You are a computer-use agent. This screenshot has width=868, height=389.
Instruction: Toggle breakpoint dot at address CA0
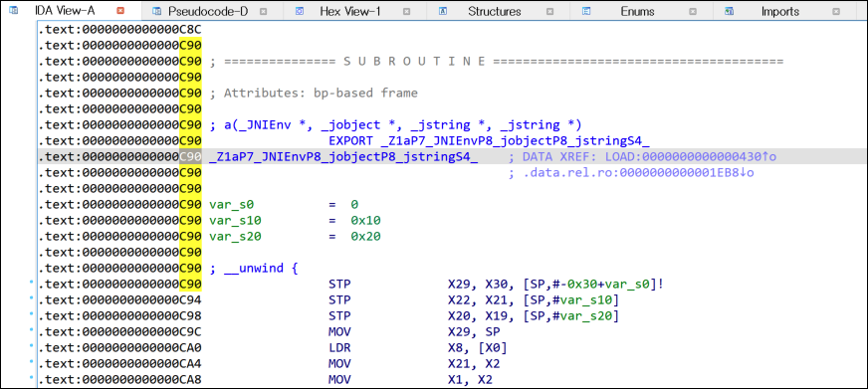click(32, 347)
